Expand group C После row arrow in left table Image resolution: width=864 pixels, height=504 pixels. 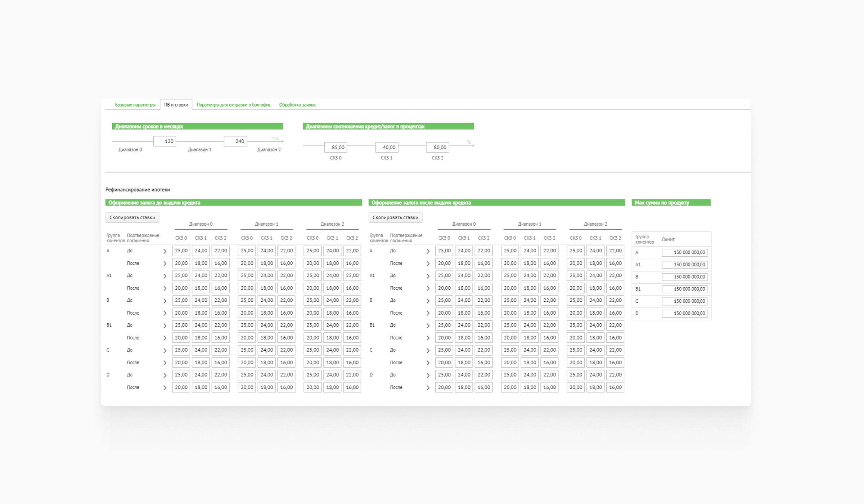click(165, 363)
